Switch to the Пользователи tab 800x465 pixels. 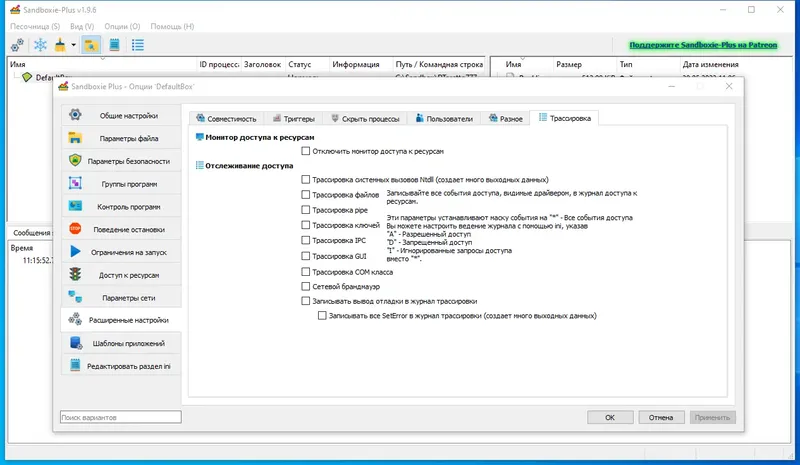click(444, 118)
